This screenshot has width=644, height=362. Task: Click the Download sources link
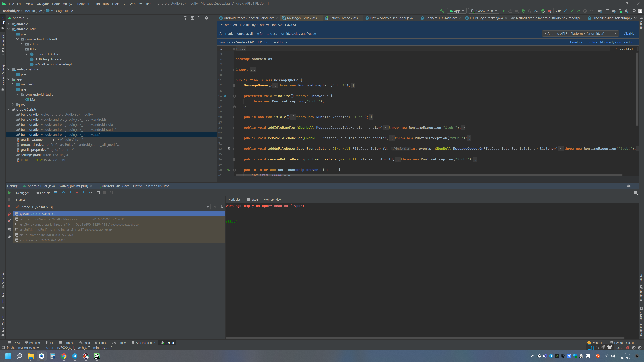[576, 42]
